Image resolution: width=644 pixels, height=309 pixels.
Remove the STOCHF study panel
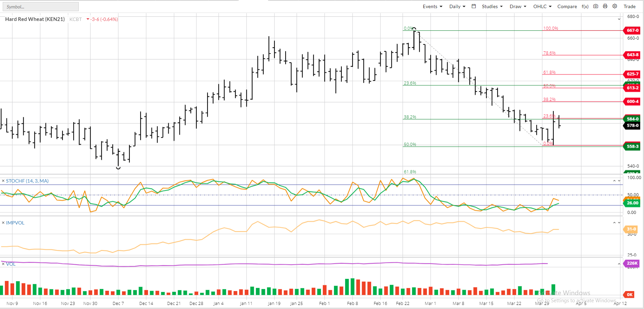(x=3, y=181)
